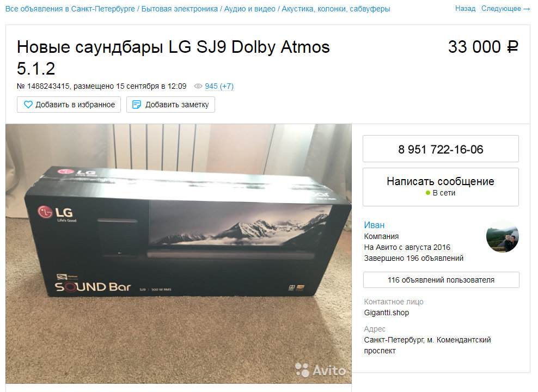Click the eye views counter icon
Viewport: 538px width, 392px height.
(x=198, y=86)
